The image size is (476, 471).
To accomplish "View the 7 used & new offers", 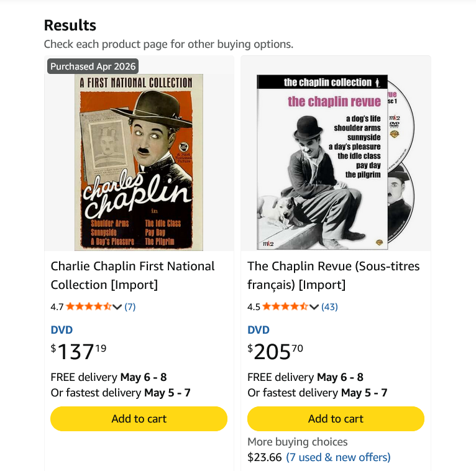I will tap(338, 457).
